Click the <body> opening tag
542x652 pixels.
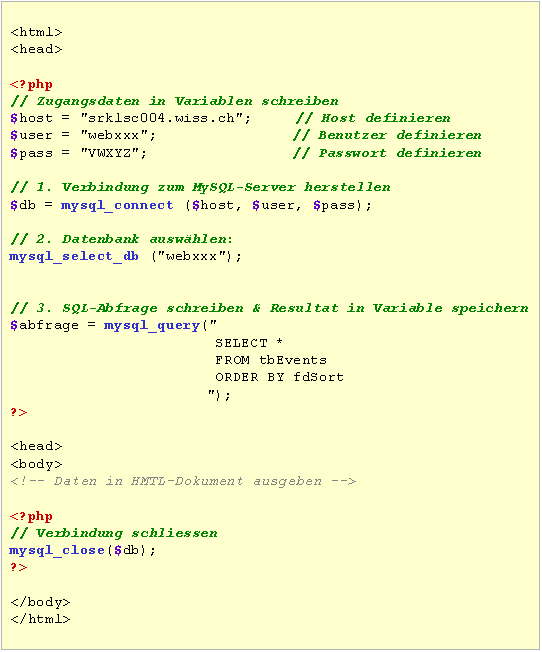click(x=36, y=464)
